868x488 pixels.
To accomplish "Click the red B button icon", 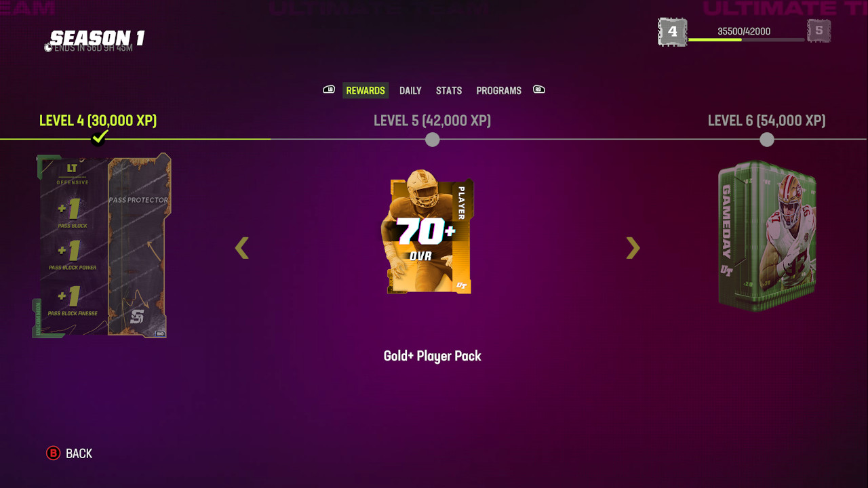I will pyautogui.click(x=53, y=453).
